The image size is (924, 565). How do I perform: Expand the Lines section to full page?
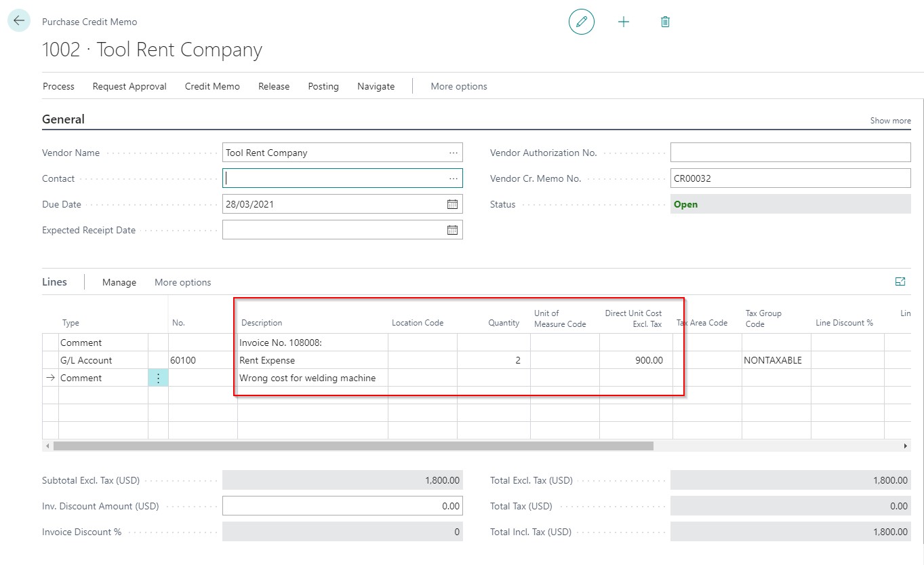(900, 281)
